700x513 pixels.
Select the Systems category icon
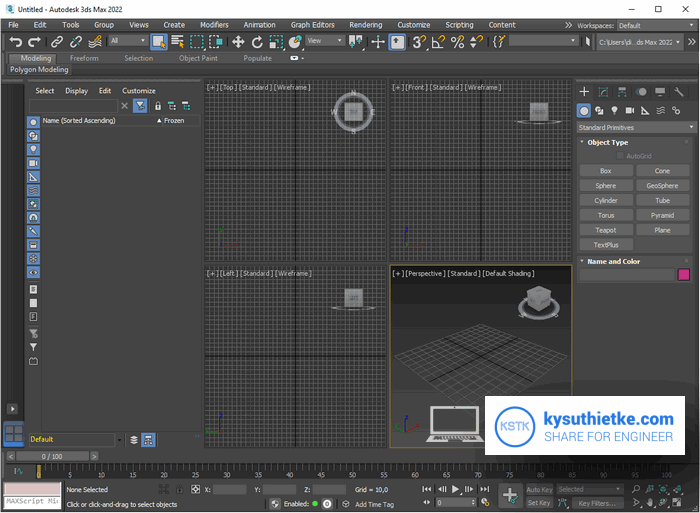(x=676, y=110)
